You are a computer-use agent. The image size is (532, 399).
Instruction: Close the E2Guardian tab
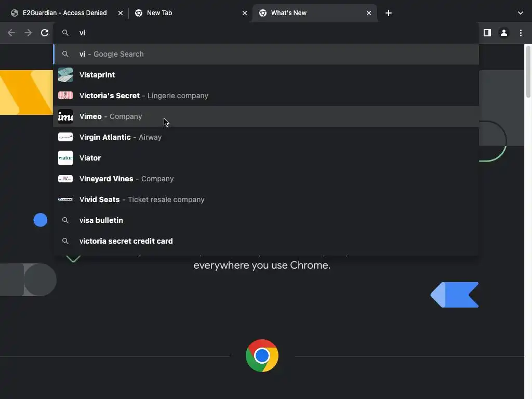click(x=121, y=13)
